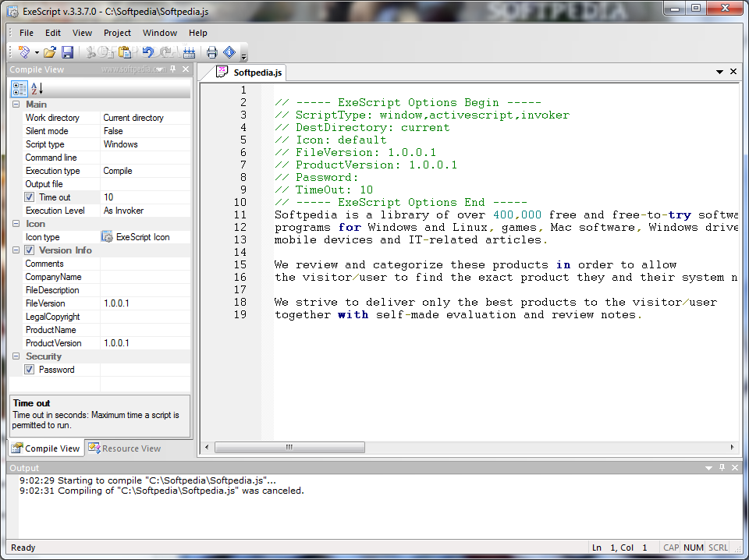Viewport: 749px width, 560px height.
Task: Click the editor horizontal scrollbar thumb
Action: tap(289, 448)
